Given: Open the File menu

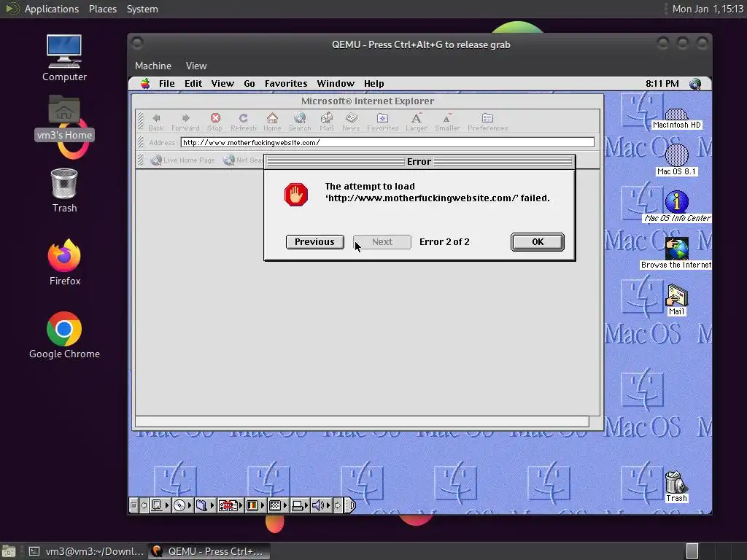Looking at the screenshot, I should [x=167, y=84].
